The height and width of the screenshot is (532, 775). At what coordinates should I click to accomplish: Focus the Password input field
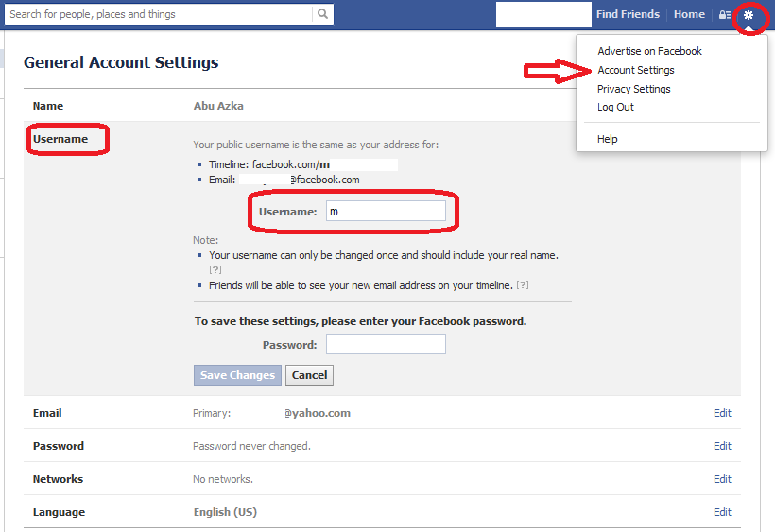(386, 344)
